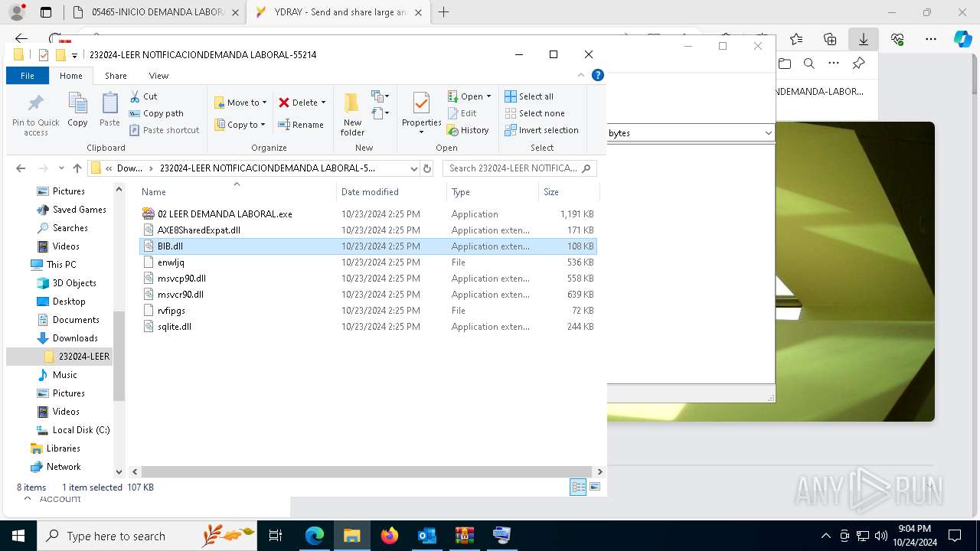Click the Cut command

143,96
